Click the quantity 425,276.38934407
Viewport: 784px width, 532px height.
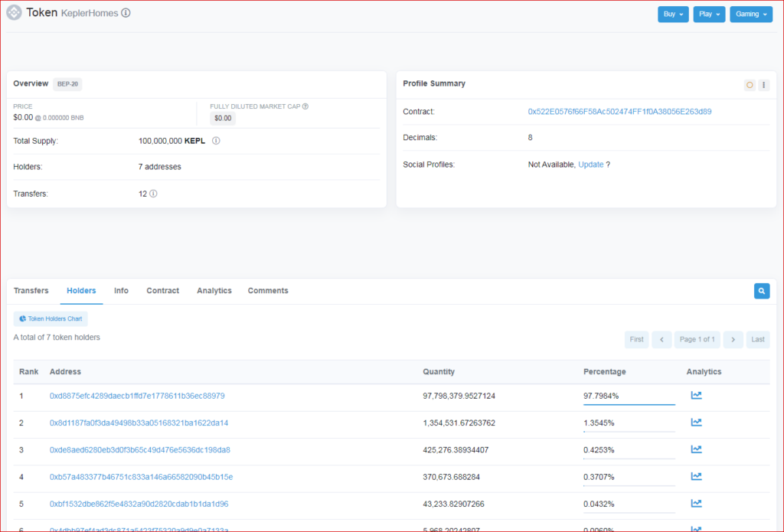pyautogui.click(x=456, y=449)
